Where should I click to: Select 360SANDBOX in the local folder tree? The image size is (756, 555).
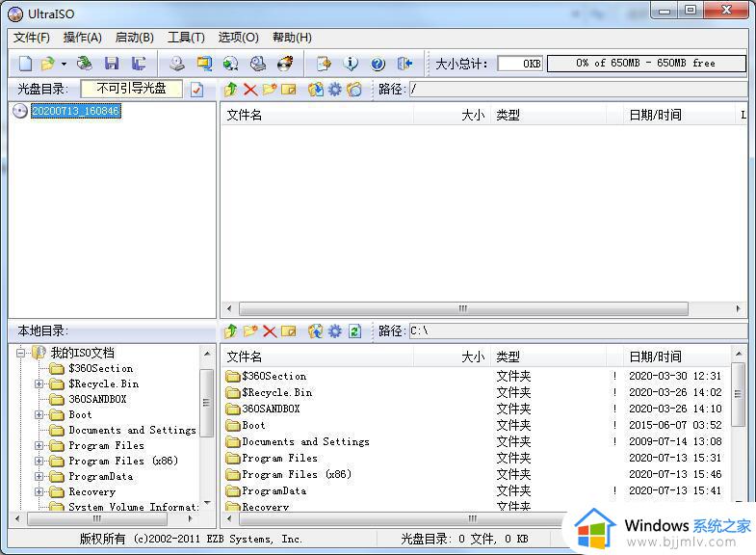point(97,399)
